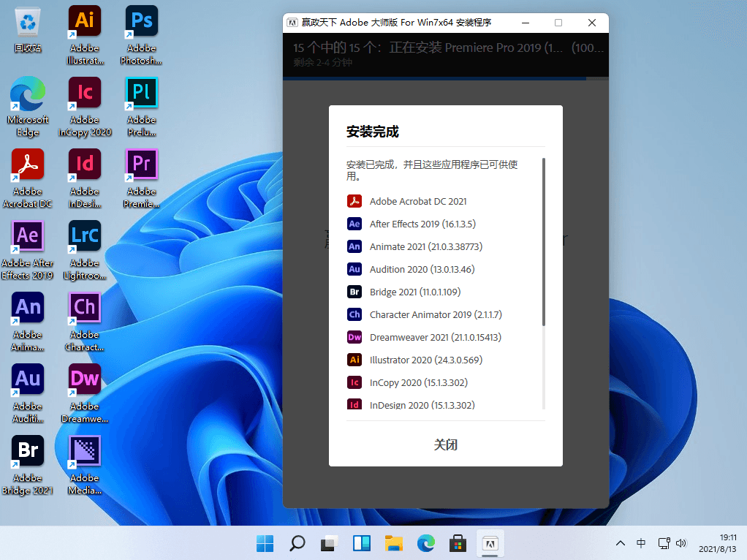Open Adobe InDesign desktop shortcut
This screenshot has height=560, width=747.
(x=84, y=178)
